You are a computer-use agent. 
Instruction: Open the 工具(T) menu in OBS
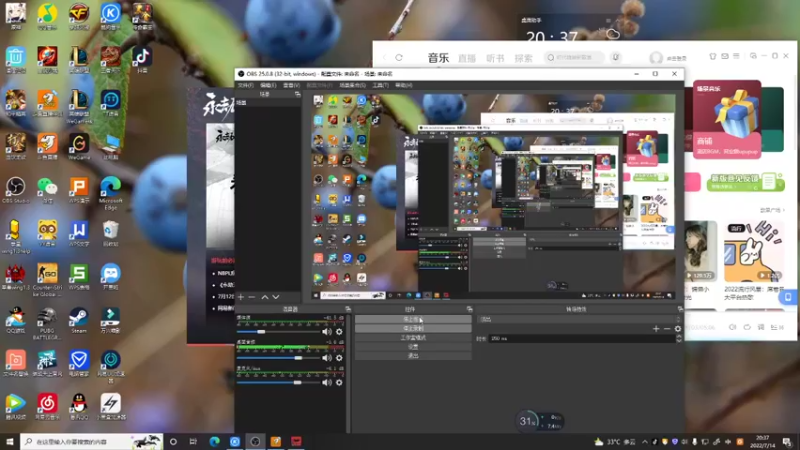[x=381, y=85]
